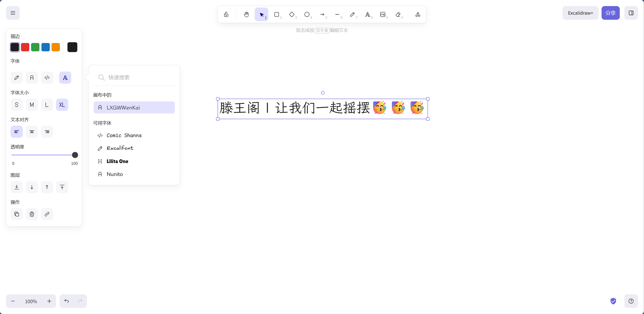Open the custom stroke color picker
644x314 pixels.
[72, 47]
